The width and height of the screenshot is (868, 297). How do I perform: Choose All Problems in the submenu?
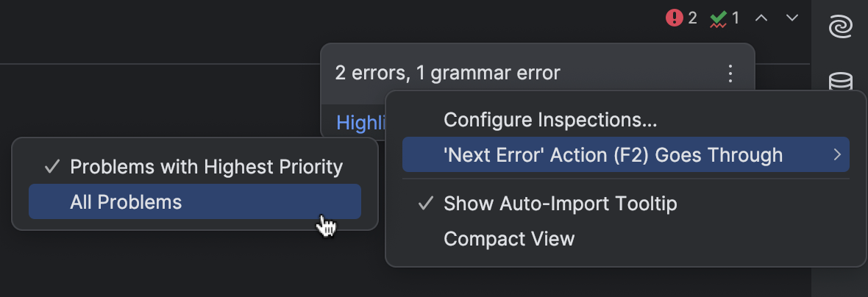point(126,201)
